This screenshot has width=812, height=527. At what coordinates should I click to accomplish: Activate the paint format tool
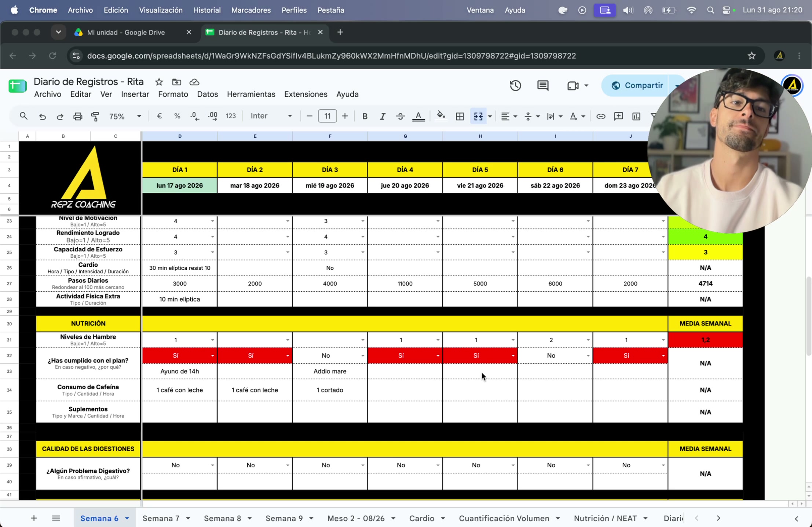click(95, 116)
